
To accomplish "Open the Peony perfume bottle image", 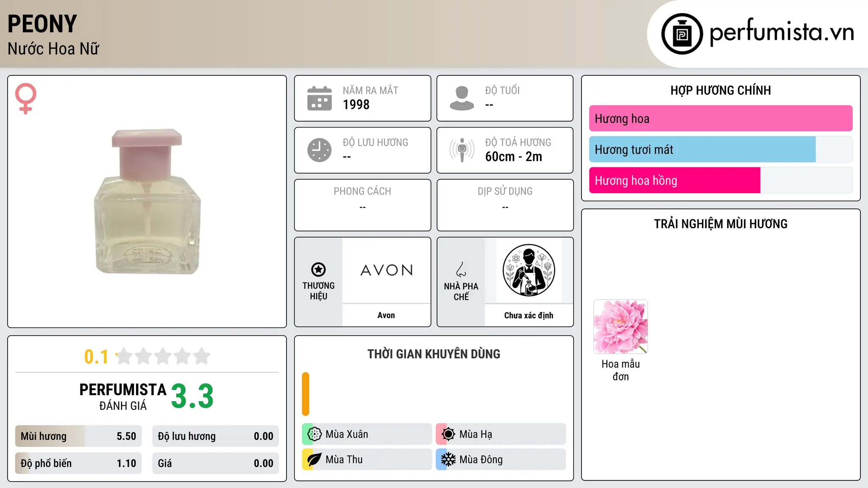I will [x=147, y=201].
